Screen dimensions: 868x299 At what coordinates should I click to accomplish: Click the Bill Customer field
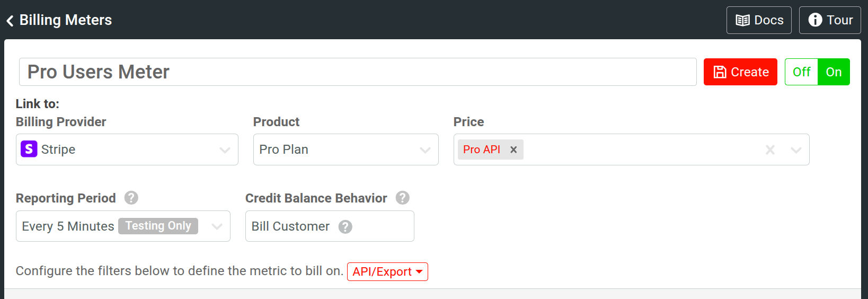(290, 226)
